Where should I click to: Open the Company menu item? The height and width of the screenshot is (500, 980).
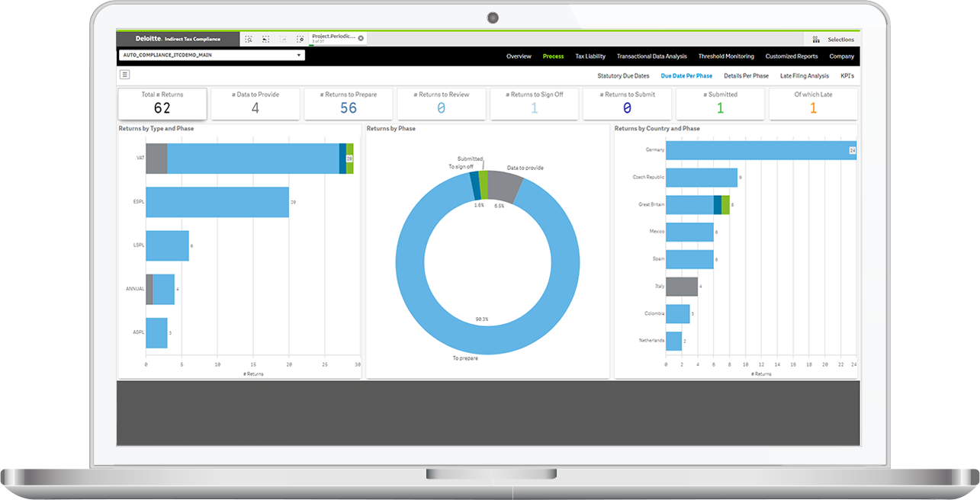point(842,56)
